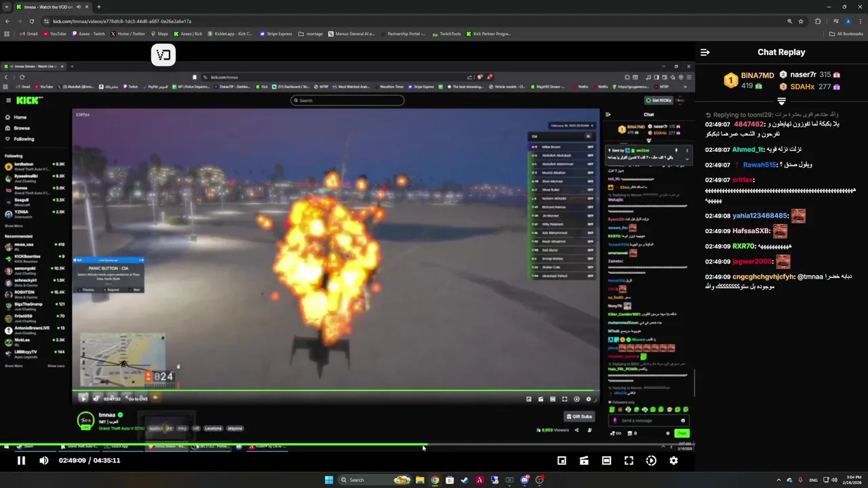Click the emote in HafssaSXB's message

[x=780, y=231]
